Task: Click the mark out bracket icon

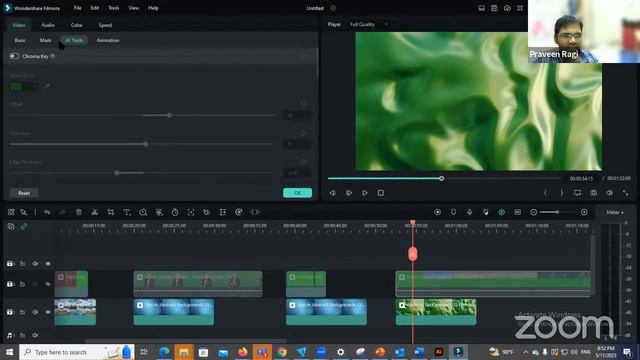Action: point(562,193)
